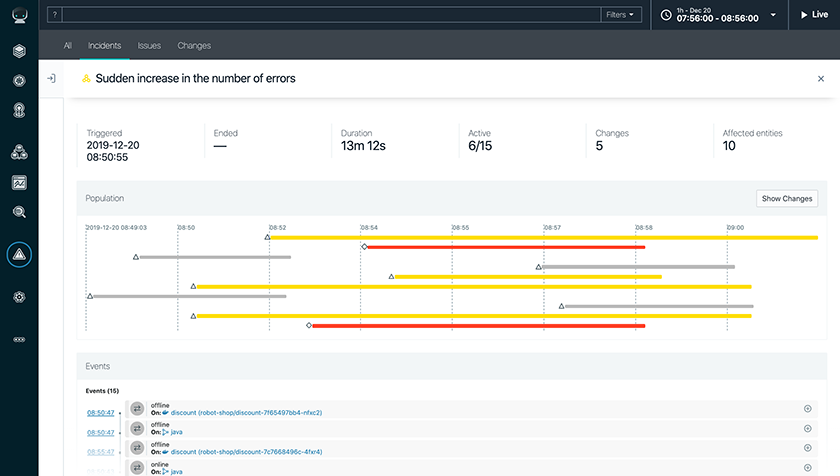Click the Affected entities value 10
The image size is (840, 476).
pos(729,146)
